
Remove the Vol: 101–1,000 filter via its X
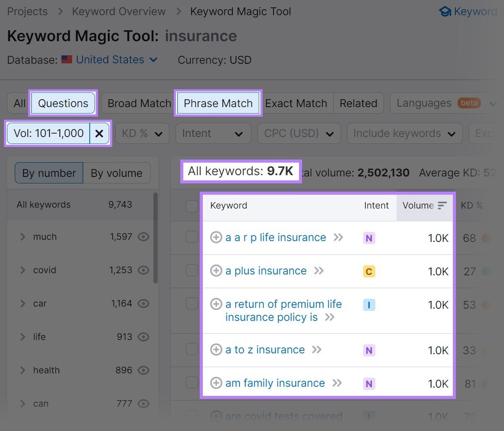pos(99,134)
